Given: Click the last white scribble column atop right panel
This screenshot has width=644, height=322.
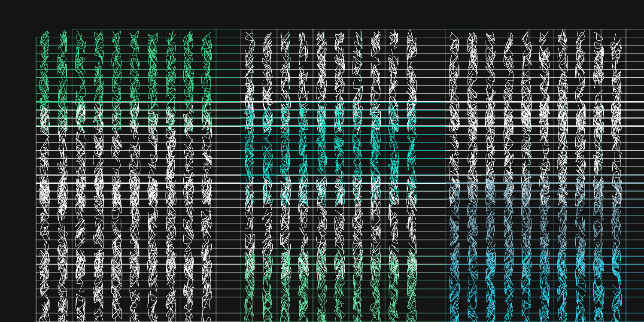Looking at the screenshot, I should click(x=617, y=64).
